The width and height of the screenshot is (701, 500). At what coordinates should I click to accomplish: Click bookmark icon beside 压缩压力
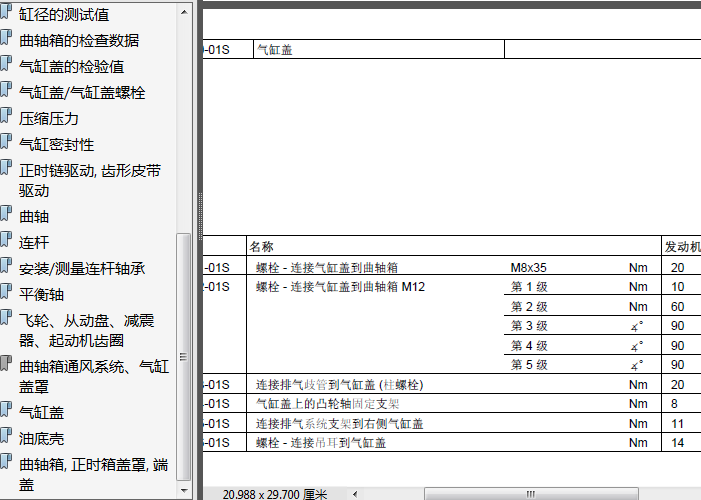click(x=5, y=115)
